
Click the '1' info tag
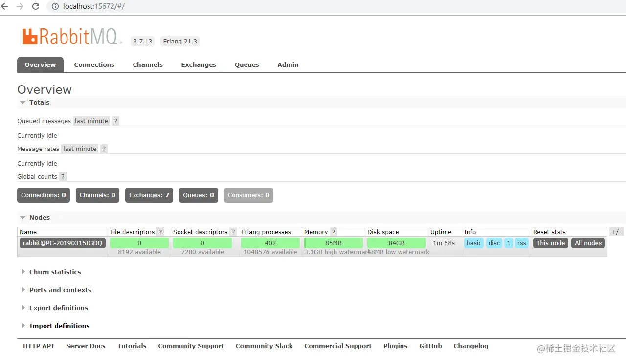coord(509,243)
